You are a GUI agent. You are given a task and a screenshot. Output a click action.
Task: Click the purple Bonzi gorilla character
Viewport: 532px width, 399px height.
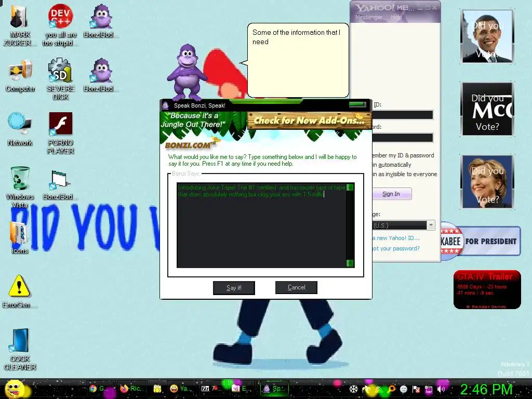187,73
